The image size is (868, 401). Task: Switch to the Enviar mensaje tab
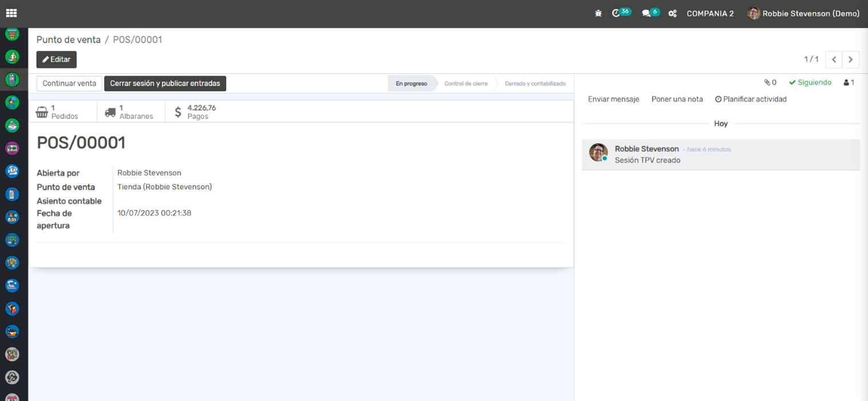pyautogui.click(x=614, y=99)
